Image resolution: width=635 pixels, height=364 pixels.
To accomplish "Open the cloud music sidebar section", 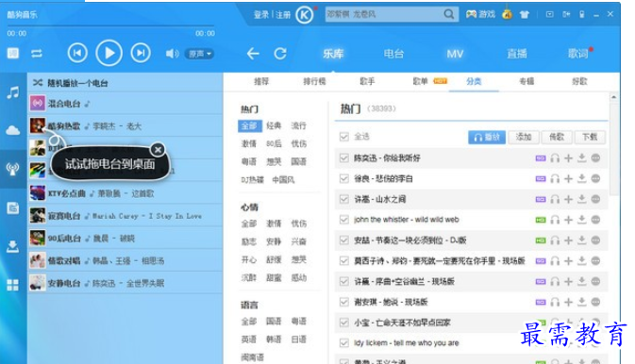I will (x=13, y=130).
